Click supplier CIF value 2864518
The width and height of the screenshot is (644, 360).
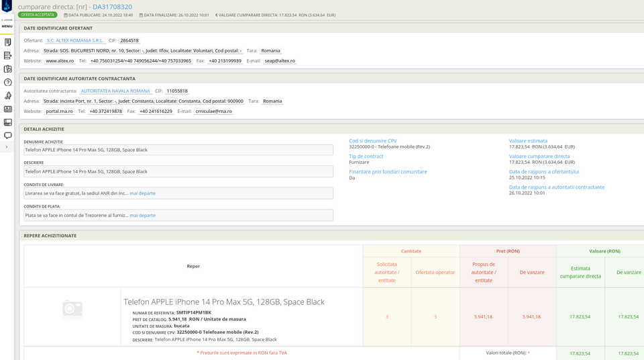(x=129, y=41)
